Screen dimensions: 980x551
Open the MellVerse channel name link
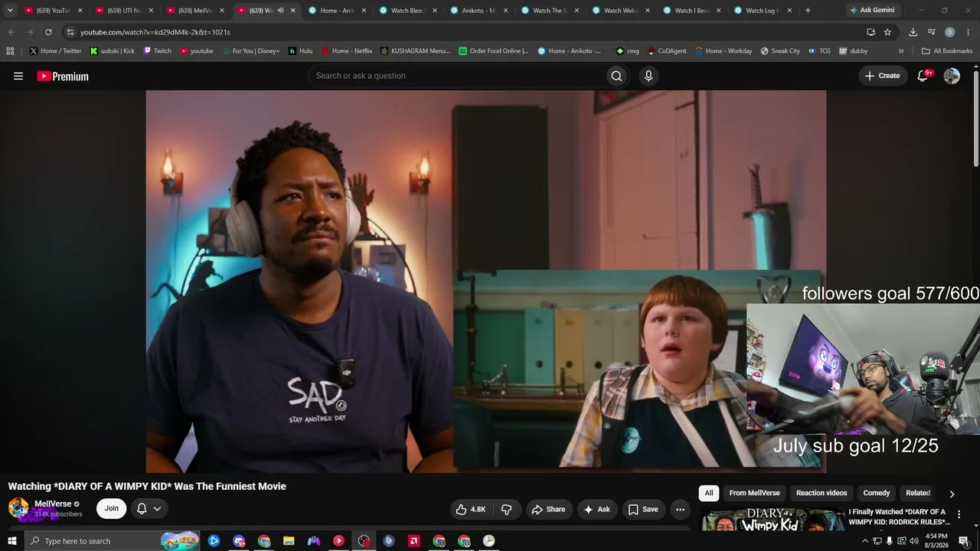coord(53,504)
